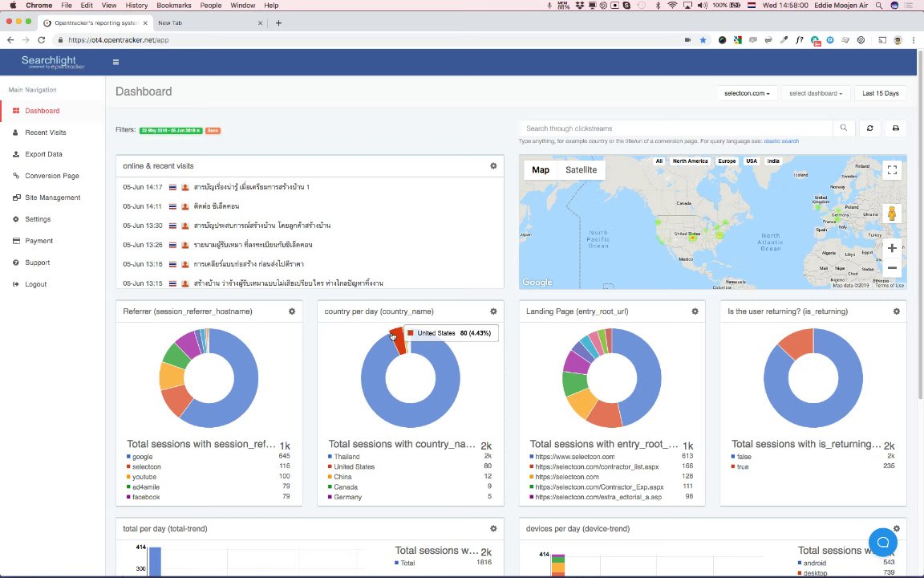Go to Export Data page

tap(43, 154)
